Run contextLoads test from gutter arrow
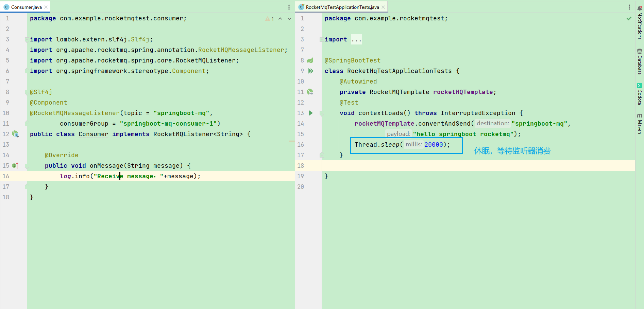This screenshot has height=309, width=644. (310, 113)
